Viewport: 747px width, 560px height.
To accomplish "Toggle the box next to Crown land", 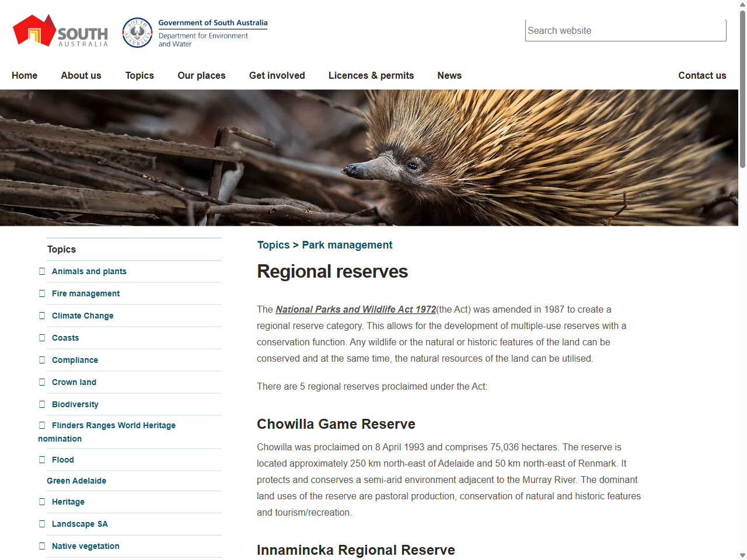I will (x=41, y=381).
